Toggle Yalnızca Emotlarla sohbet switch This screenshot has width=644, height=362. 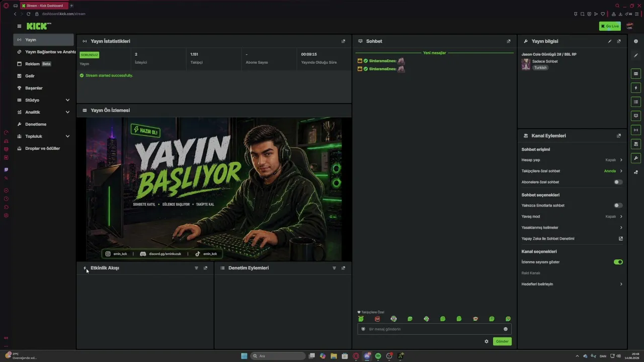[618, 206]
